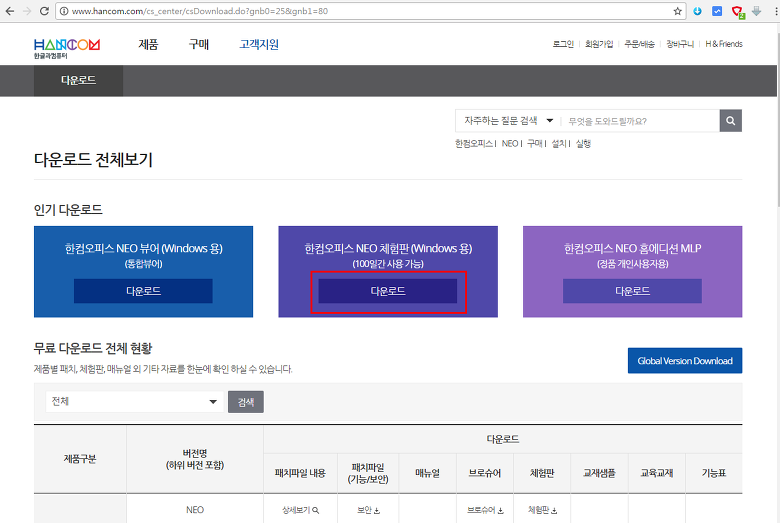Open the red shield extension icon

(738, 11)
